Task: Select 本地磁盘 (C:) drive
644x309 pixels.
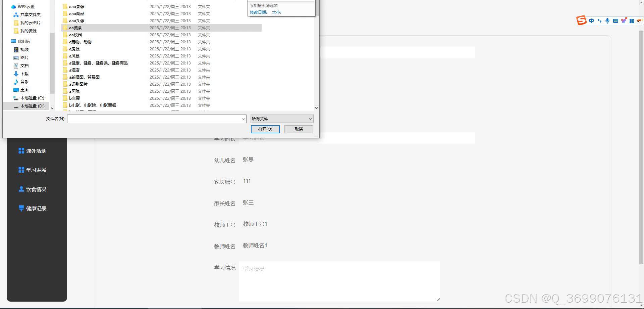Action: pyautogui.click(x=29, y=98)
